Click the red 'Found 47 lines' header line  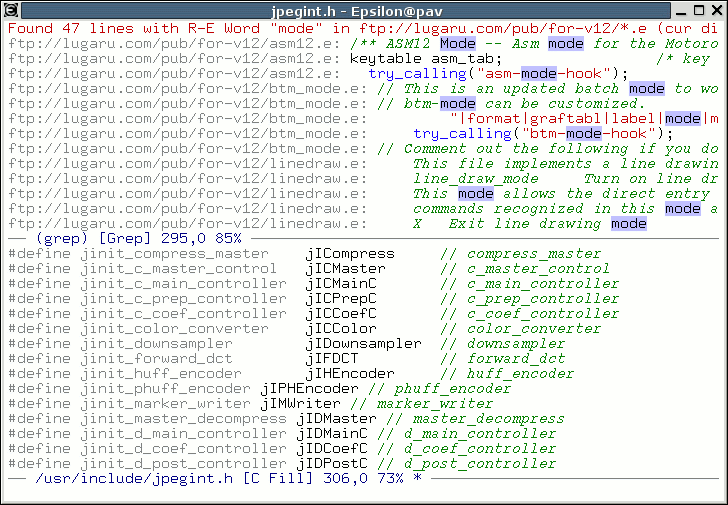[363, 29]
